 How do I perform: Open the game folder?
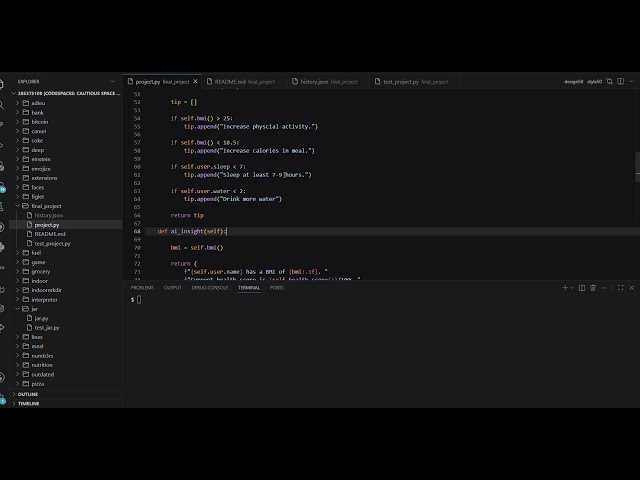pyautogui.click(x=38, y=262)
